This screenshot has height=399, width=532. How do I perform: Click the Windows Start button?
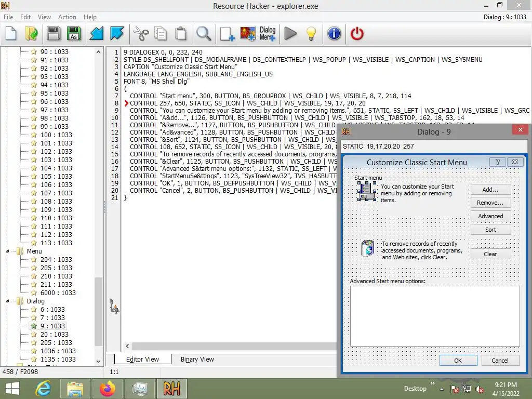pyautogui.click(x=12, y=389)
